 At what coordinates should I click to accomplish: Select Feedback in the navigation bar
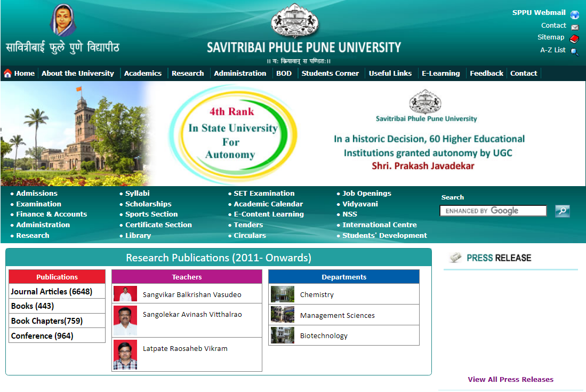486,73
